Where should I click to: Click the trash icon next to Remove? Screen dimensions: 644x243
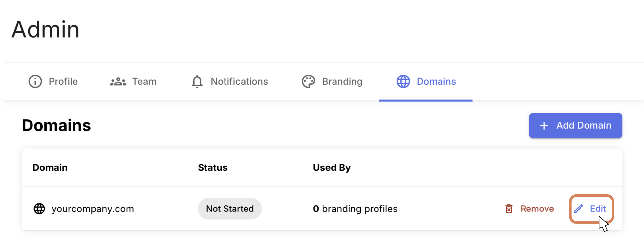[x=509, y=208]
